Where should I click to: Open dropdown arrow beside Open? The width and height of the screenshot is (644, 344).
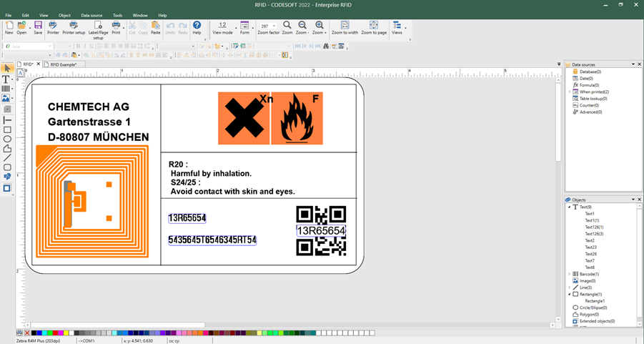coord(29,28)
